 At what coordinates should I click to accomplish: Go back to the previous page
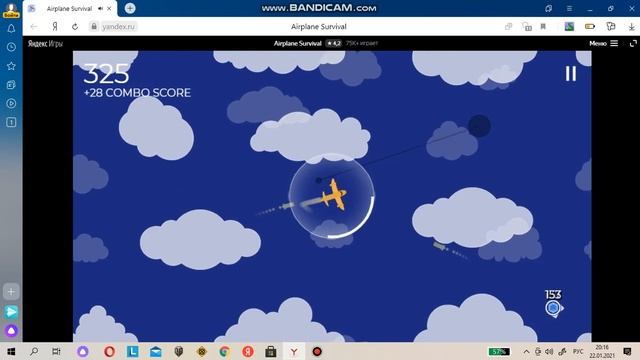click(34, 27)
